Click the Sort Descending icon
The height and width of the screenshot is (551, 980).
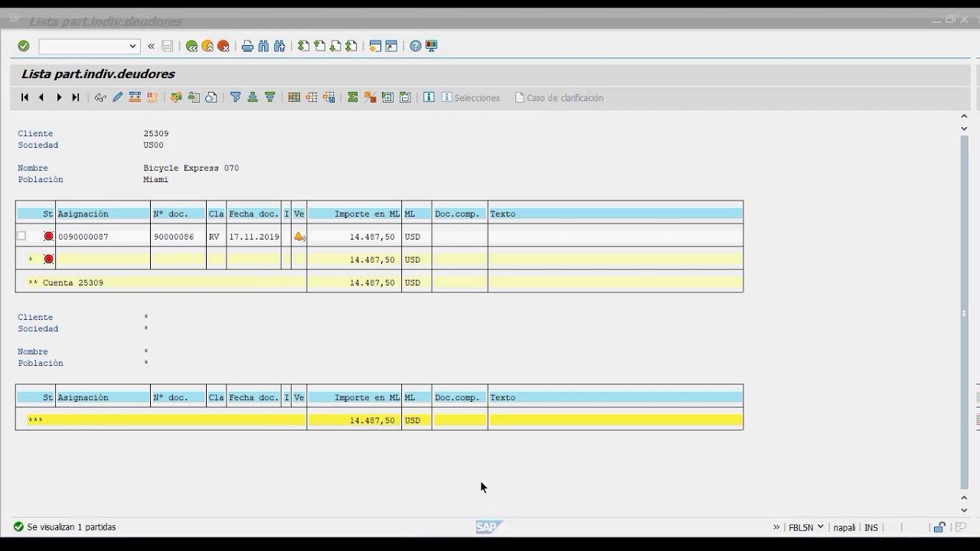269,97
